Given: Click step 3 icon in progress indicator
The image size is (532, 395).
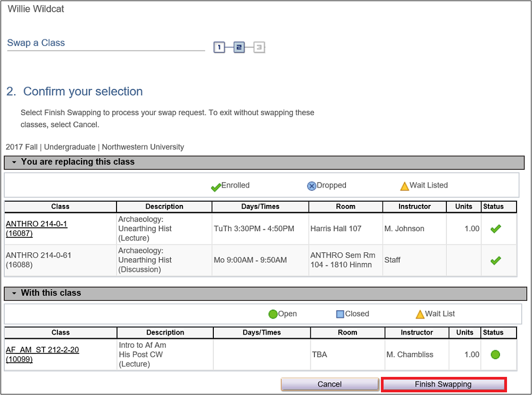Looking at the screenshot, I should [259, 47].
